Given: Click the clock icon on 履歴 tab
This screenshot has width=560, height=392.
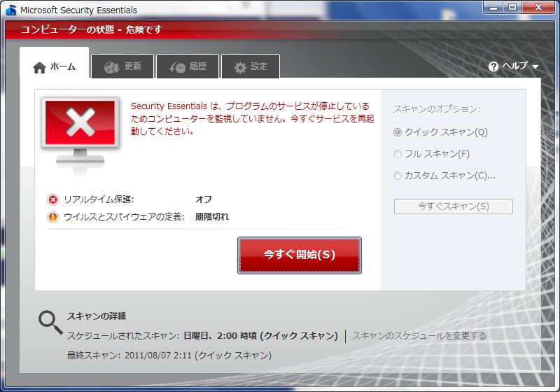Looking at the screenshot, I should pyautogui.click(x=177, y=67).
